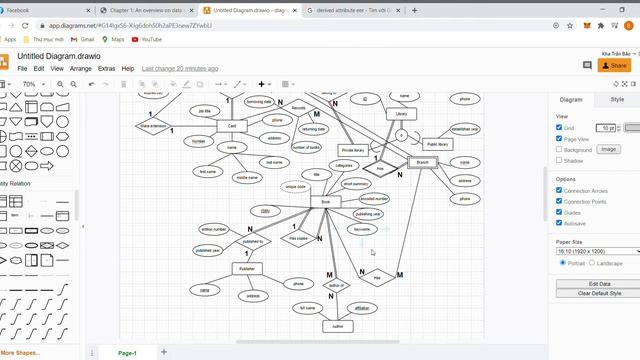Click the To Back toolbar icon

coord(155,84)
